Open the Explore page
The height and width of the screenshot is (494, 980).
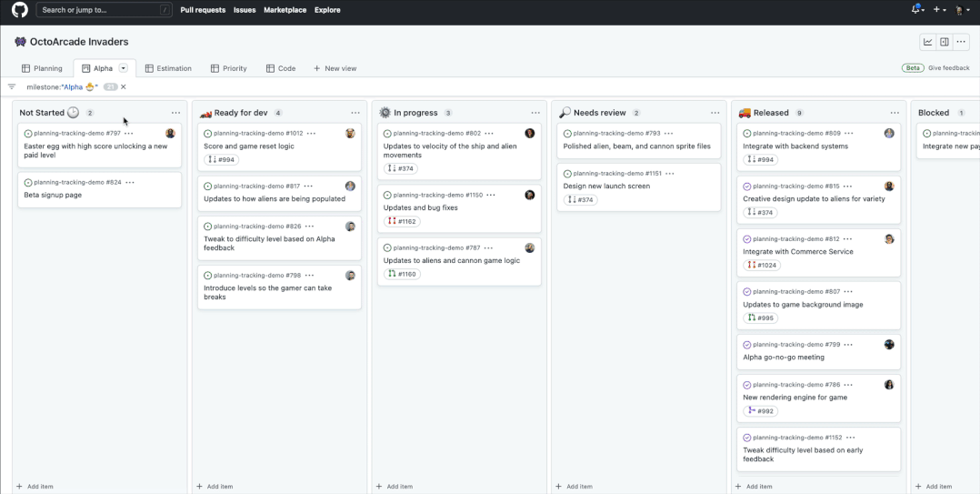pos(327,10)
